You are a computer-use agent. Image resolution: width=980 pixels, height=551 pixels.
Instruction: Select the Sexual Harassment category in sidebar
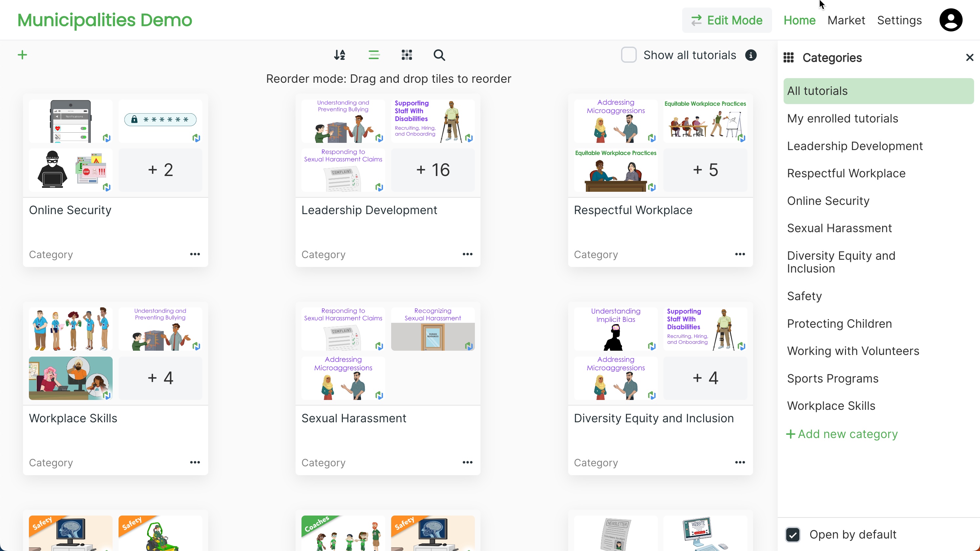839,228
